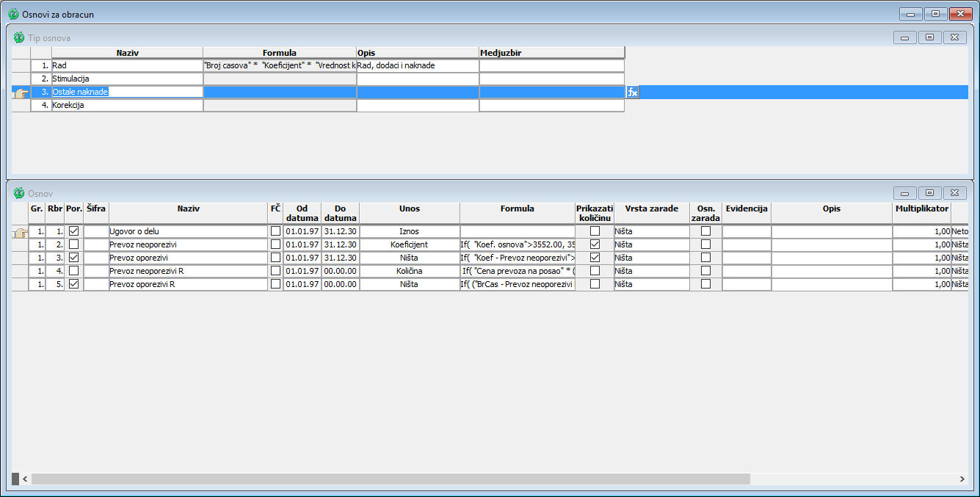Click the horizontal scrollbar thumb in Osnov

391,479
